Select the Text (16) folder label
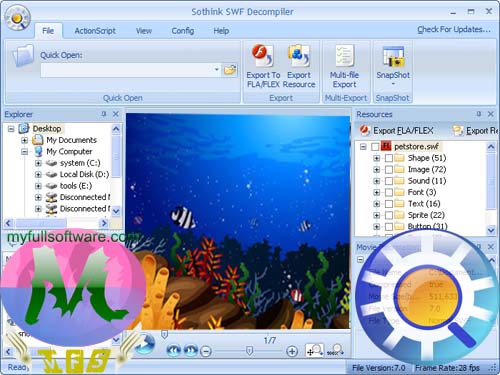Screen dimensions: 500x375 (424, 204)
